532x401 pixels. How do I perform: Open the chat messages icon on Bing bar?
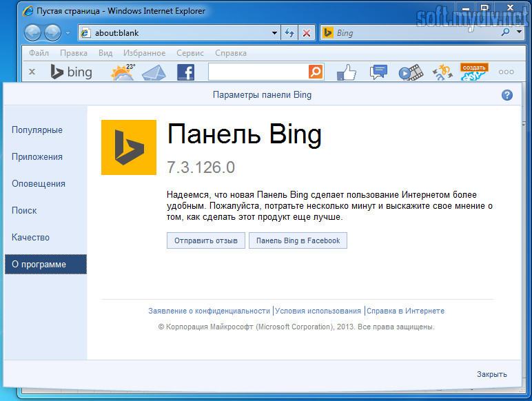tap(378, 72)
